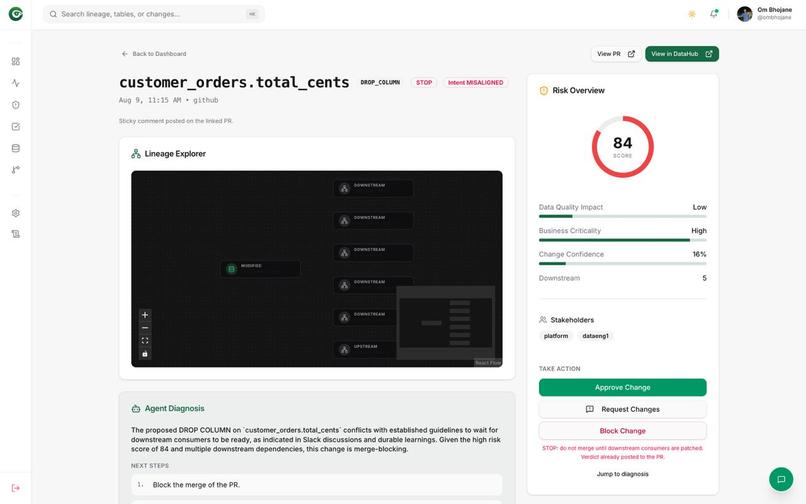This screenshot has width=806, height=504.
Task: Open the git branch icon in sidebar
Action: pos(16,170)
